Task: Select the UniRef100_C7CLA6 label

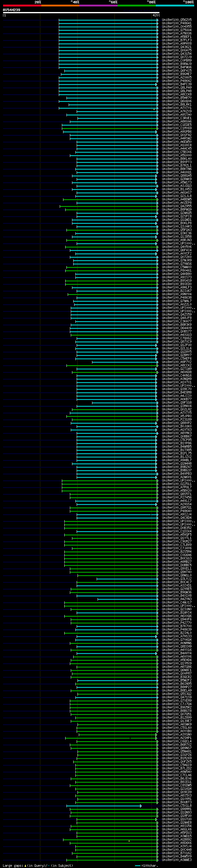Action: pos(176,775)
